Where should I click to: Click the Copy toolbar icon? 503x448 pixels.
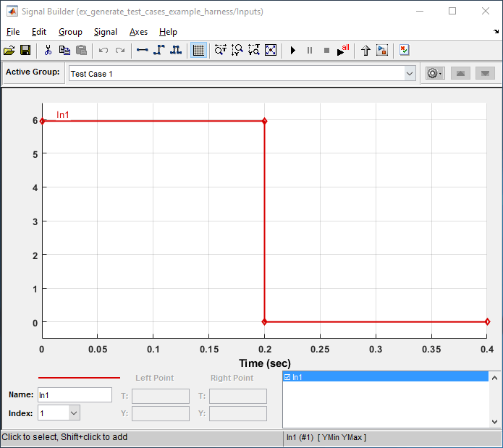[x=64, y=51]
